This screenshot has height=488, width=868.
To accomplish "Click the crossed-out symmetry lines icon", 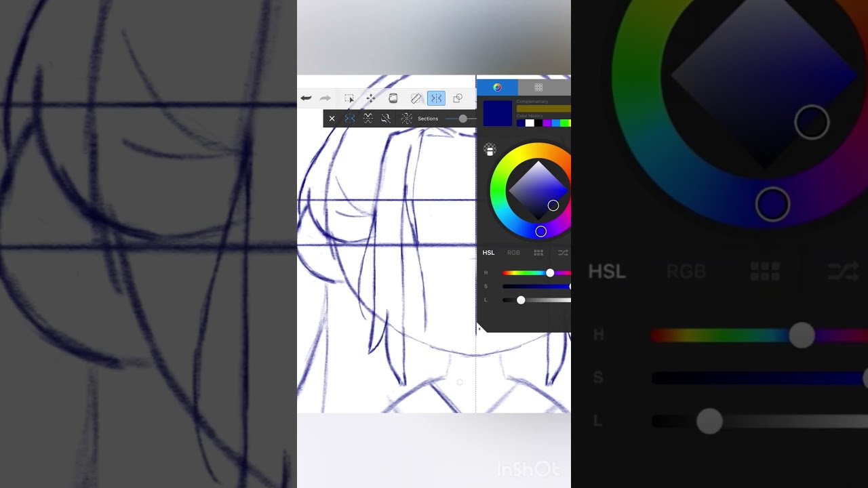I will (386, 119).
